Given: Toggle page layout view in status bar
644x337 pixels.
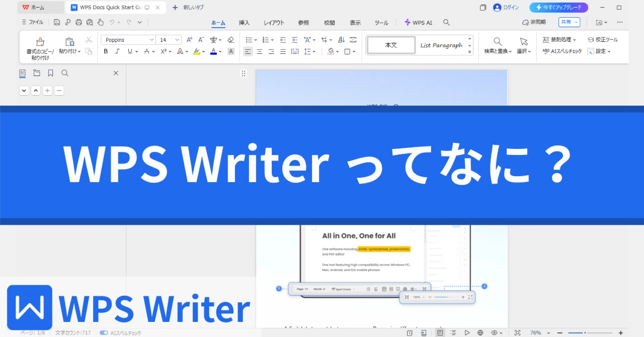Looking at the screenshot, I should (440, 333).
